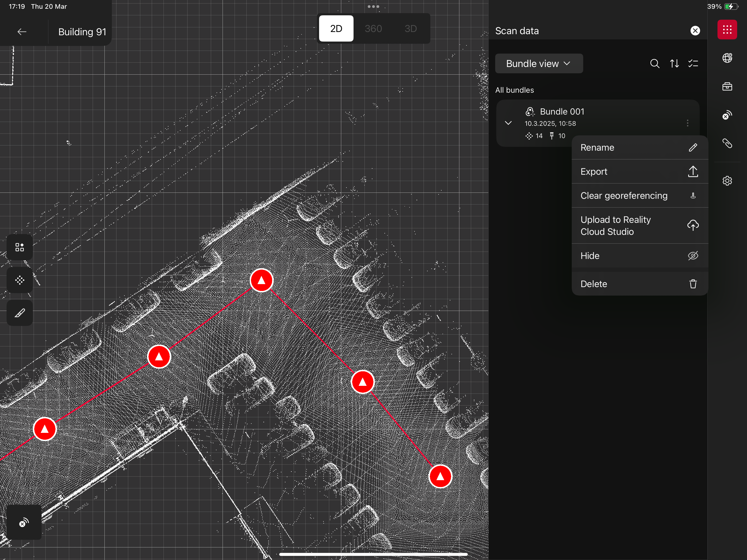Enable multi-select mode with the checklist icon
This screenshot has height=560, width=747.
pos(693,63)
